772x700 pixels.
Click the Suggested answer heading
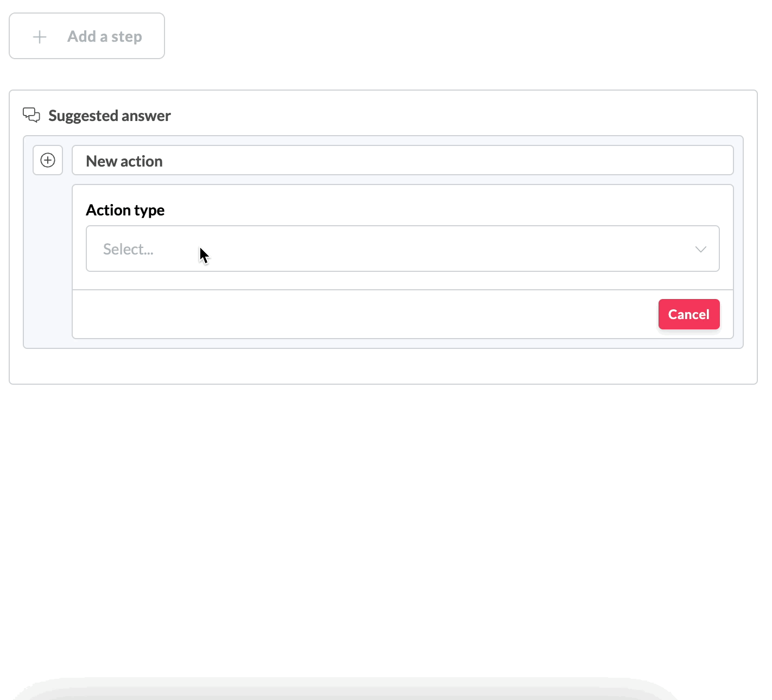click(110, 116)
